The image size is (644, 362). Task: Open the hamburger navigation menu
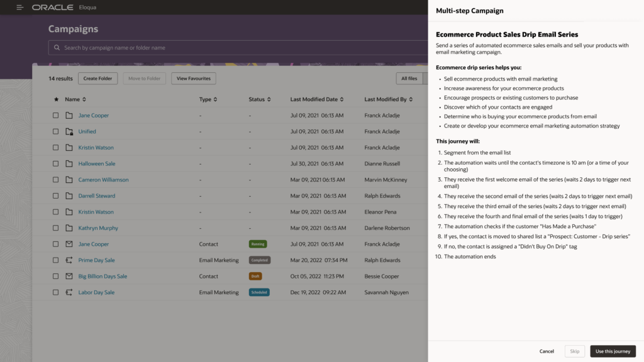tap(20, 8)
